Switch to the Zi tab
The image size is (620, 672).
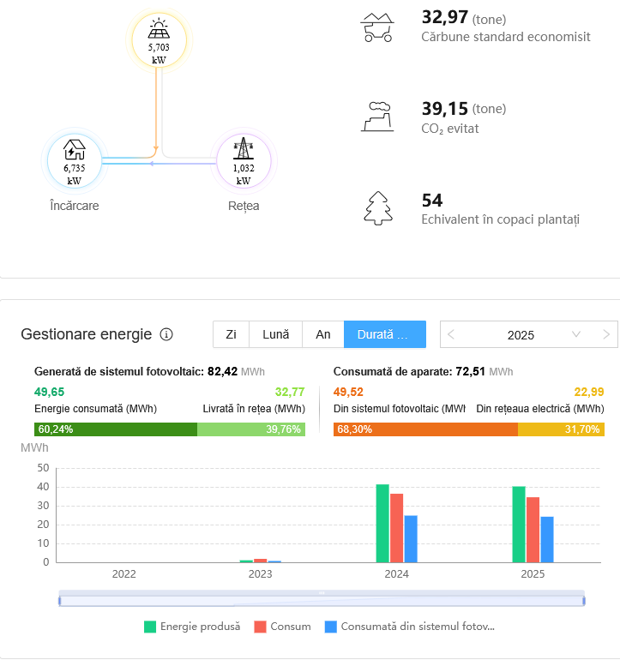click(x=231, y=334)
